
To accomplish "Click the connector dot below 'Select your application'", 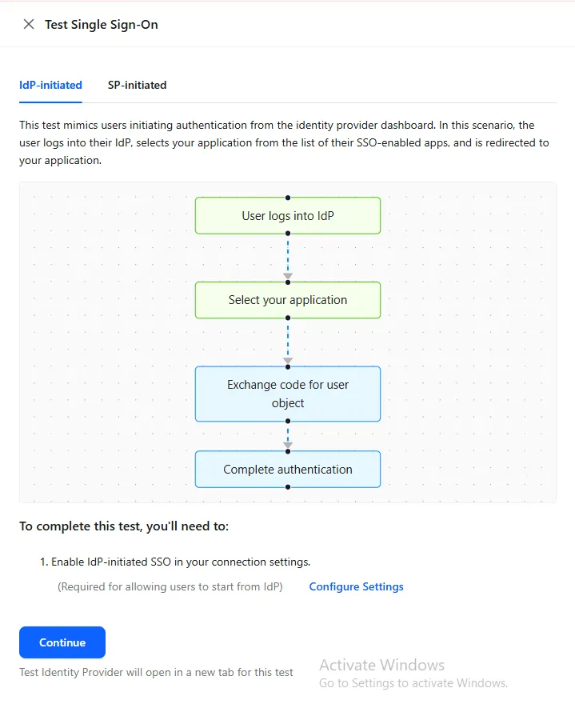I will pos(288,319).
